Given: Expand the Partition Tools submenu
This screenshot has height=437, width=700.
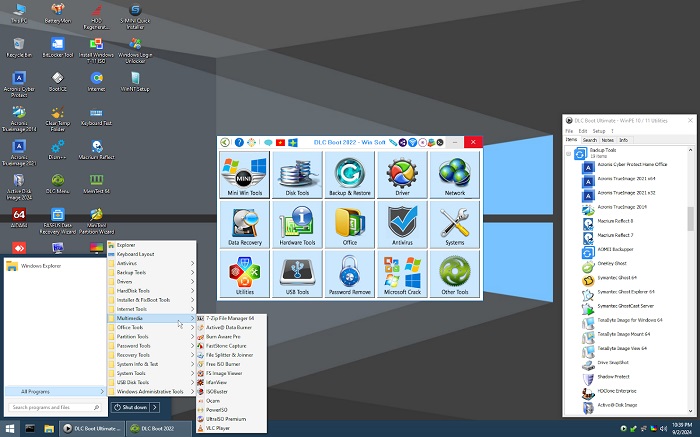Looking at the screenshot, I should pyautogui.click(x=151, y=337).
